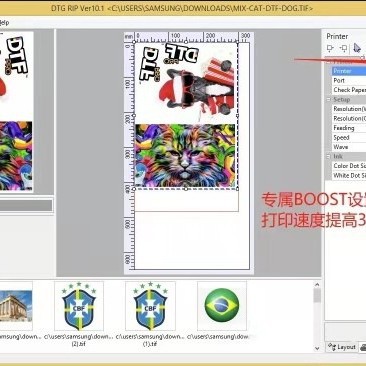Select the Port property row
This screenshot has width=366, height=366.
tap(349, 80)
